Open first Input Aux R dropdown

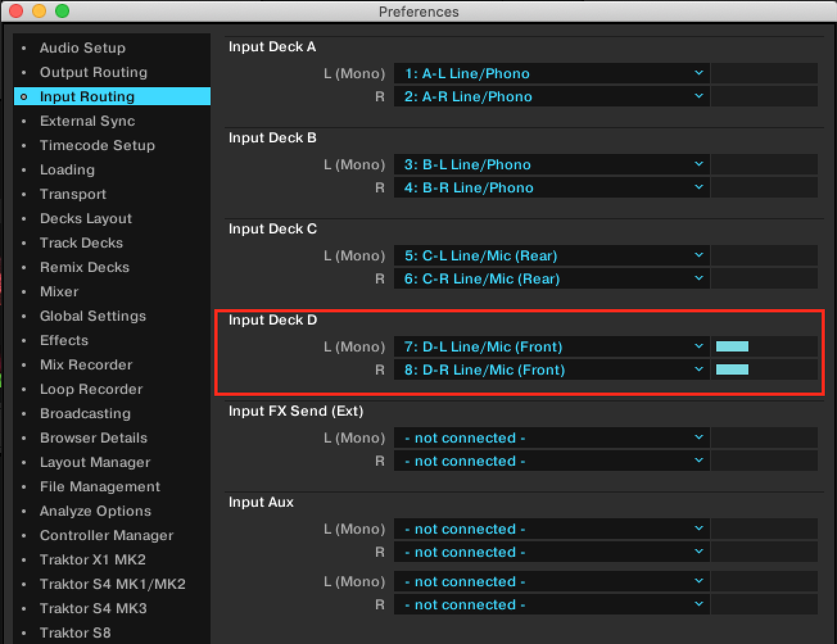552,552
